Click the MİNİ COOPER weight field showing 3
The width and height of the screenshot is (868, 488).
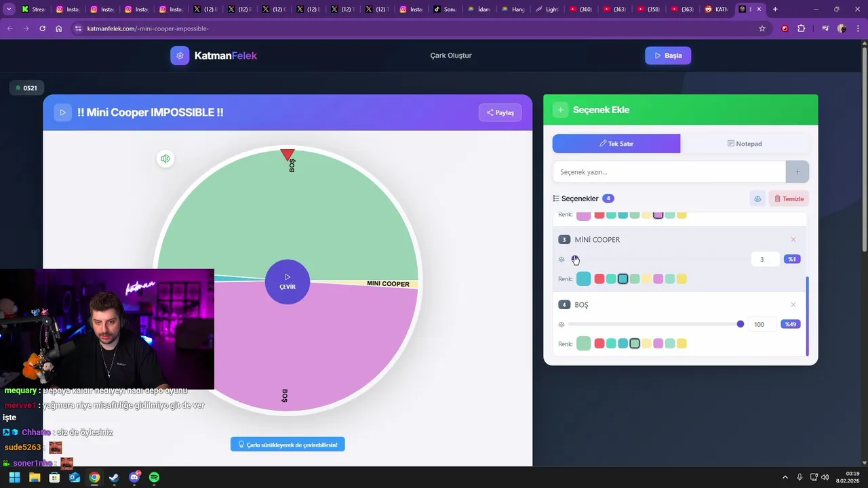click(765, 260)
